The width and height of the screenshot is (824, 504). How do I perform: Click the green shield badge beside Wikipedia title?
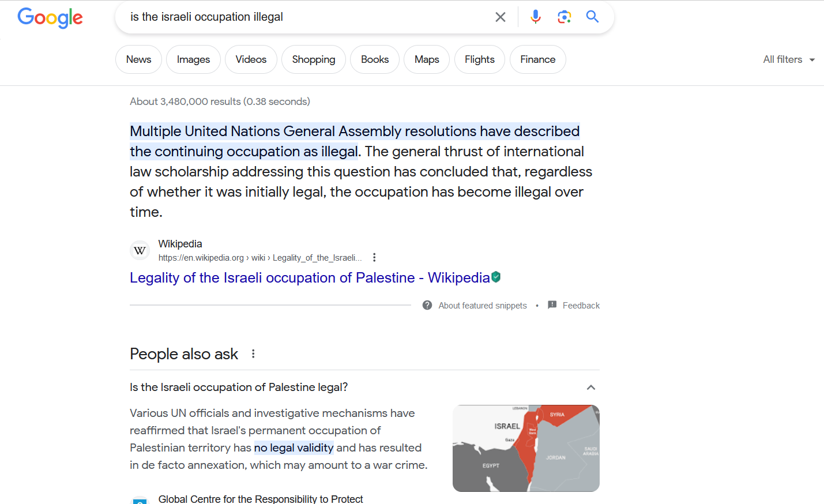496,277
